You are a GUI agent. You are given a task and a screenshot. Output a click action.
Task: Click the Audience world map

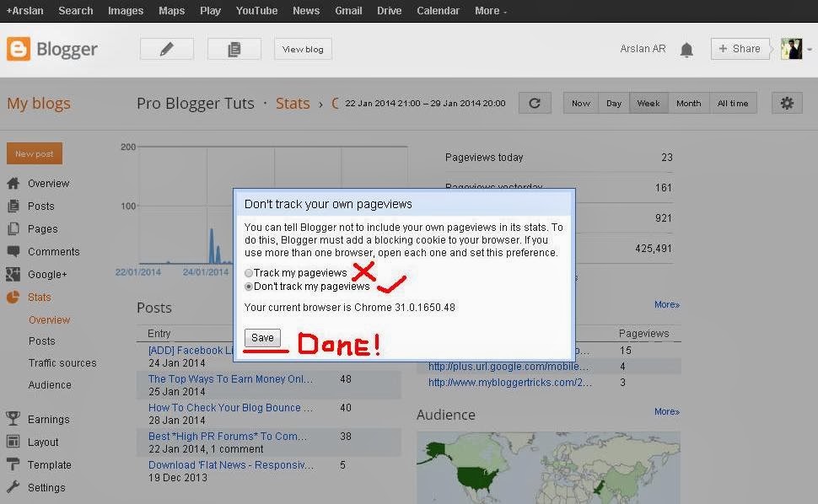pyautogui.click(x=548, y=467)
